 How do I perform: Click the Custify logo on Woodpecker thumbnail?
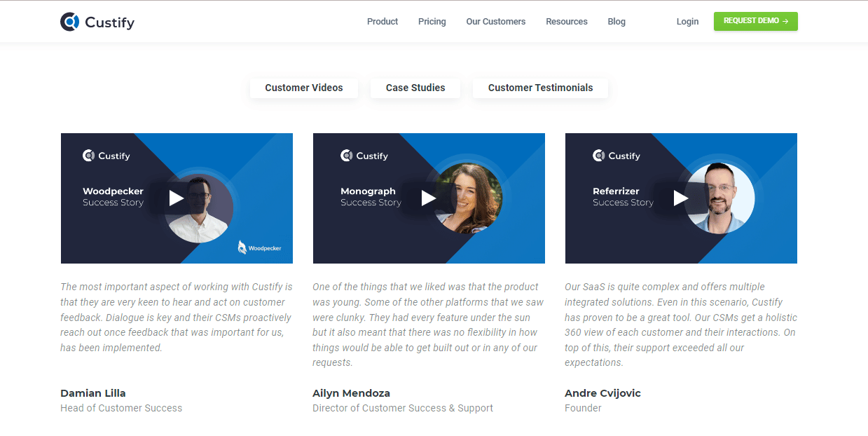106,156
